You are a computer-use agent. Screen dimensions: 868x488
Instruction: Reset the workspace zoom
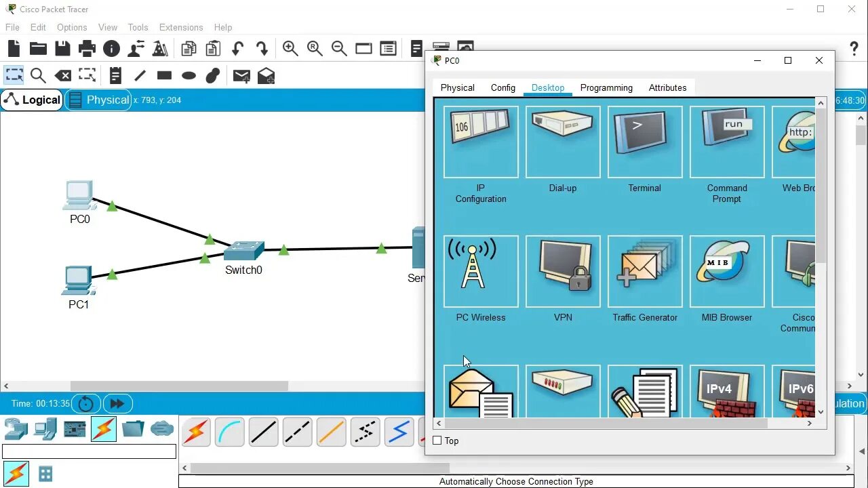(315, 48)
